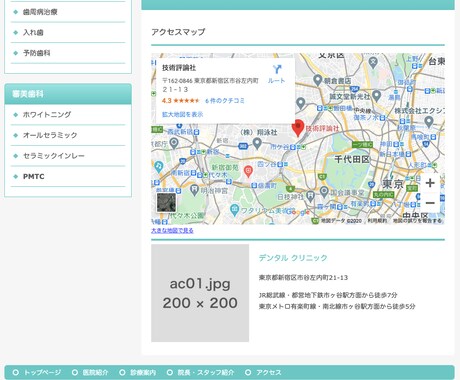
Task: Open セラミックインレー in the sidebar
Action: pyautogui.click(x=54, y=156)
